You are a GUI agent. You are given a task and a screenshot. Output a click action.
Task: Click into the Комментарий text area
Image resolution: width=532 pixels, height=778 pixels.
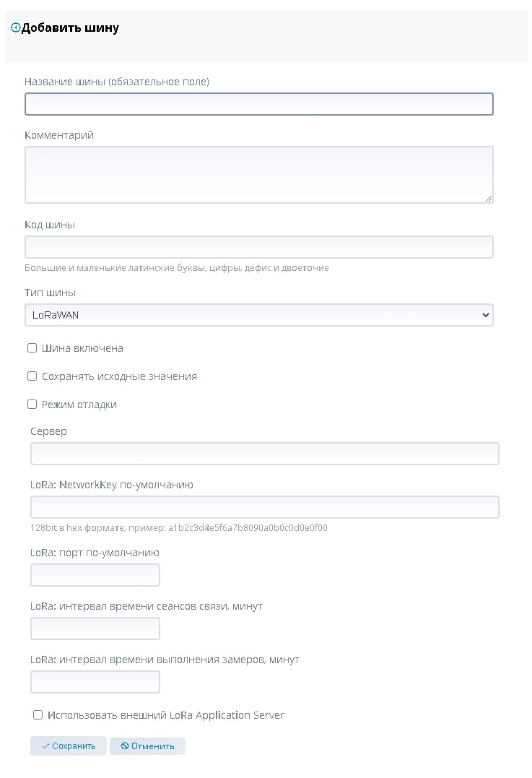(258, 174)
